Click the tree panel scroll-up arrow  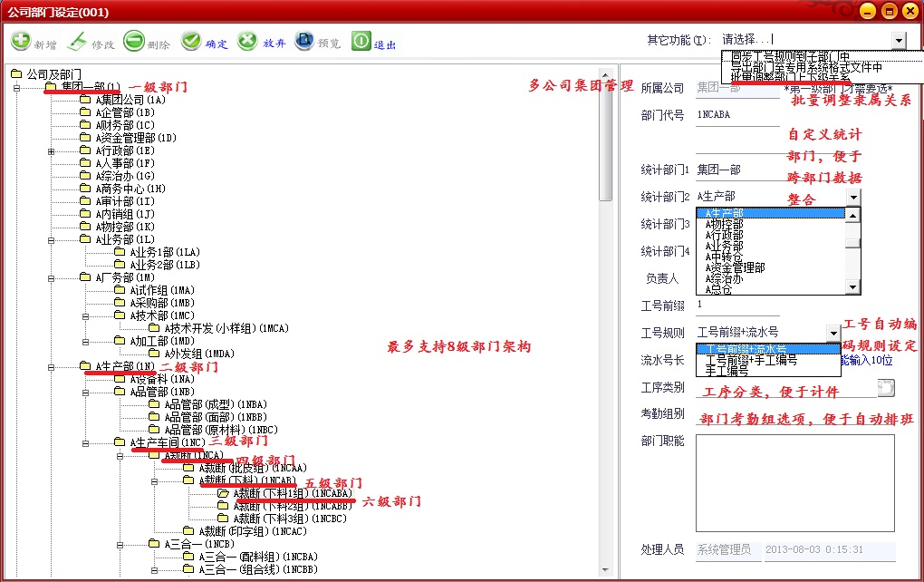(x=605, y=75)
